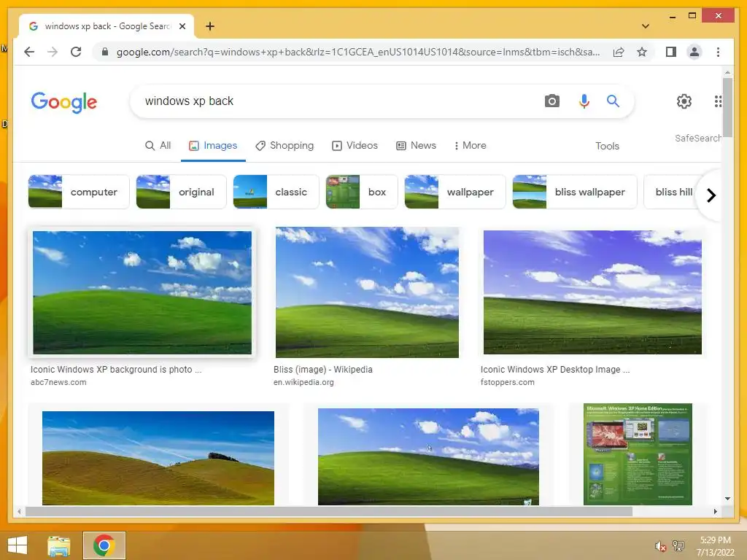This screenshot has width=747, height=560.
Task: Filter by the computer chip
Action: point(79,192)
